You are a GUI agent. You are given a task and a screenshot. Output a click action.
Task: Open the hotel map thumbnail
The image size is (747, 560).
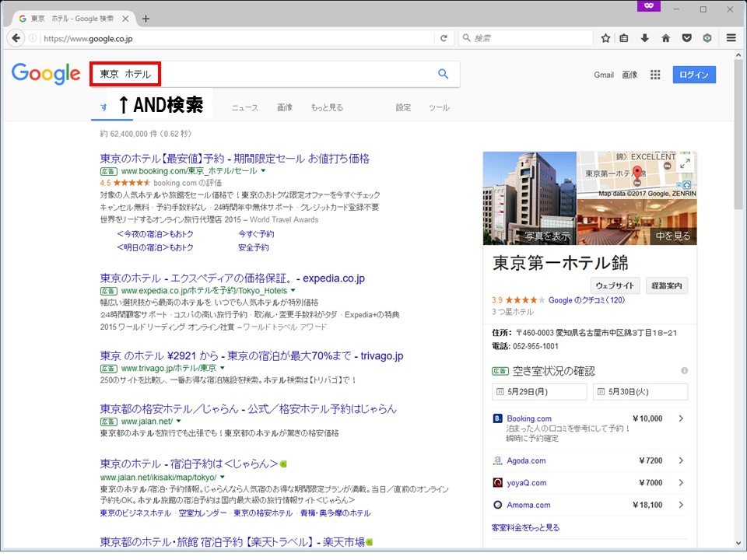[x=637, y=175]
